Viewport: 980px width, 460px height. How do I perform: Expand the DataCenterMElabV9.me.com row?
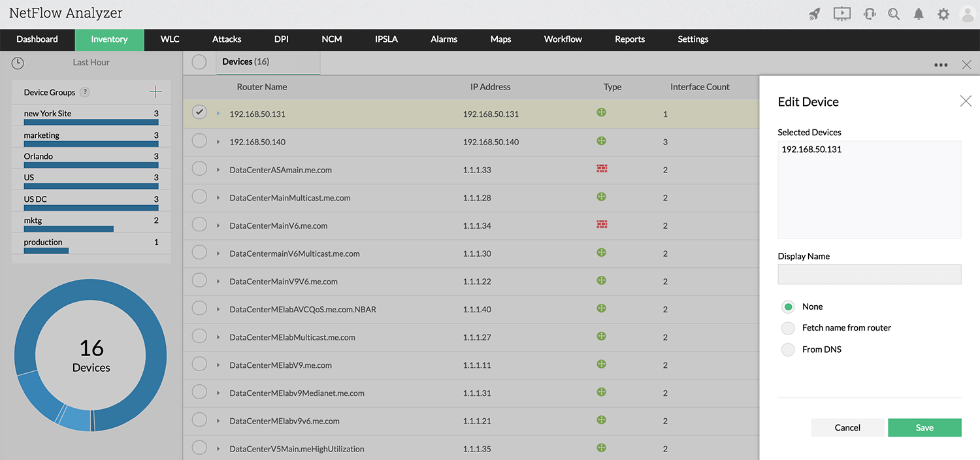(218, 365)
